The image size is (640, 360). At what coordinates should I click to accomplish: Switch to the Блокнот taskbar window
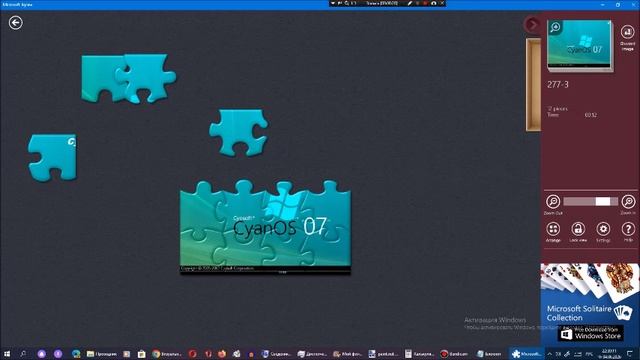tap(489, 354)
